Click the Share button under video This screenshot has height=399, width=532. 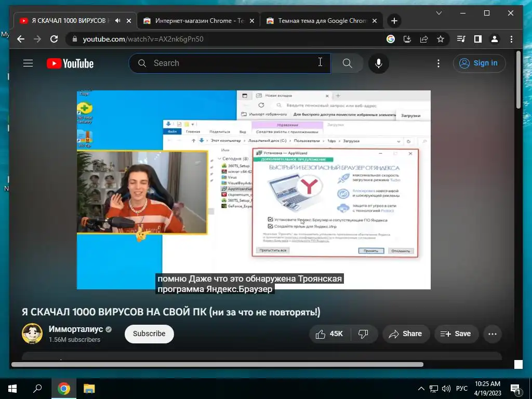coord(406,334)
